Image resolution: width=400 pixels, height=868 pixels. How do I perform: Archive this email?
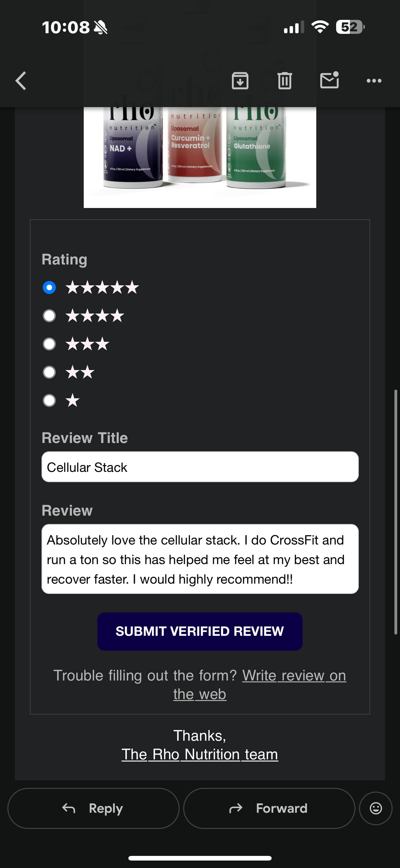pos(240,81)
